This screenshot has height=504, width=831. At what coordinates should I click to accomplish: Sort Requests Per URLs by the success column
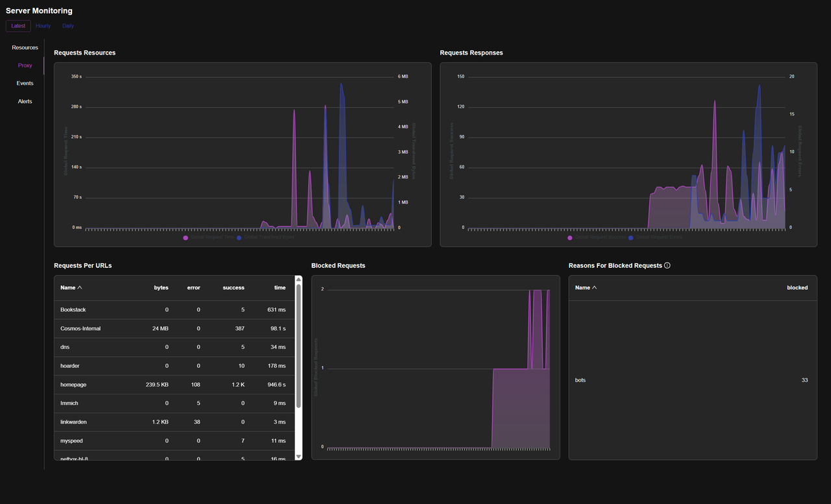tap(234, 287)
